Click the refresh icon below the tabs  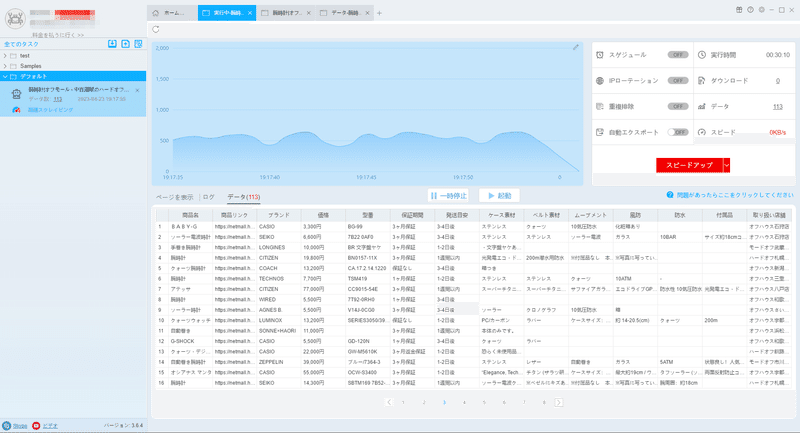point(156,30)
